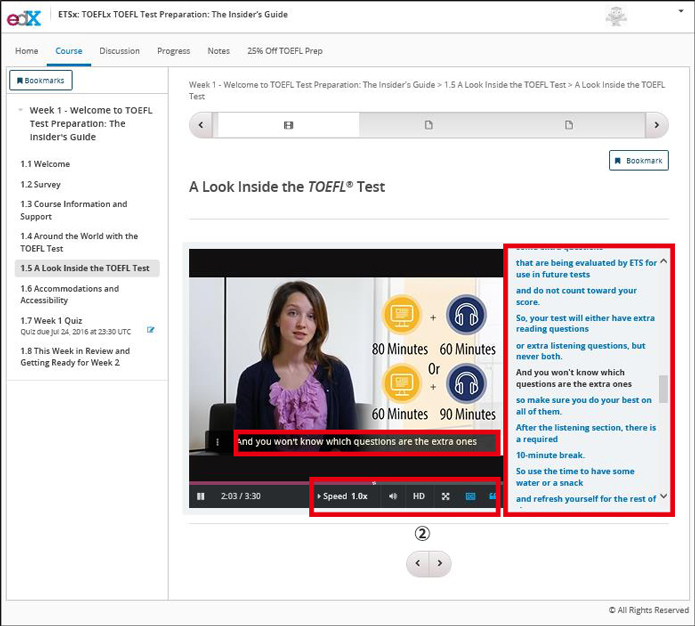Click the transcript scrollbar thumb

click(663, 389)
